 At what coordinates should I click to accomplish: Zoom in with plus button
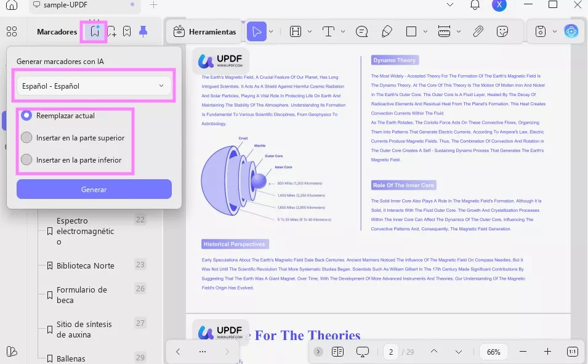pos(547,352)
